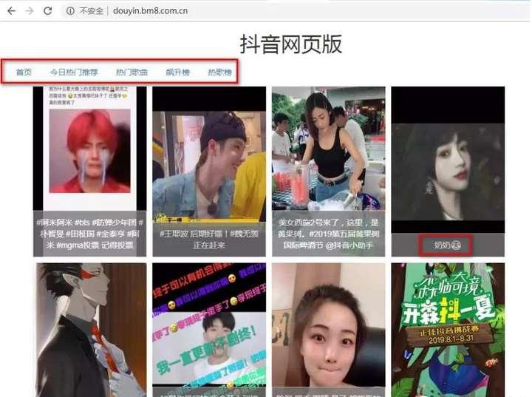
Task: Click the 不安全 security warning label
Action: (x=92, y=11)
